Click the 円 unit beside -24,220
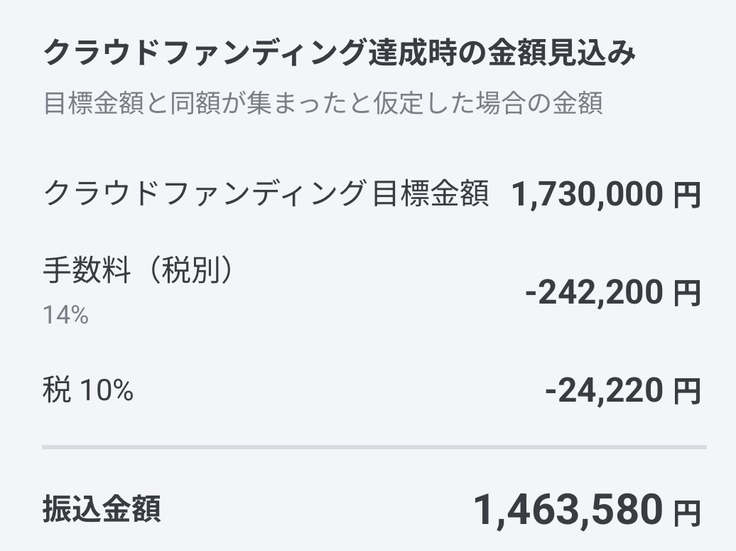 (686, 391)
